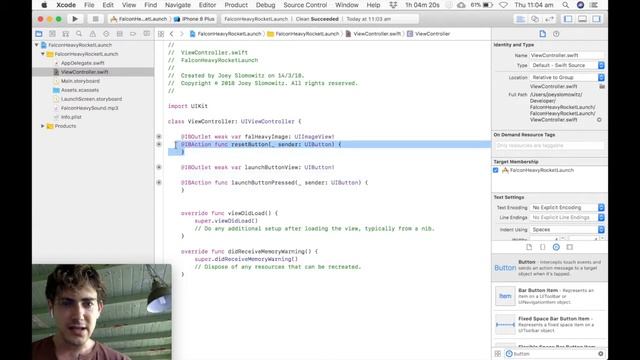Show the Media library
The width and height of the screenshot is (640, 360).
click(570, 247)
